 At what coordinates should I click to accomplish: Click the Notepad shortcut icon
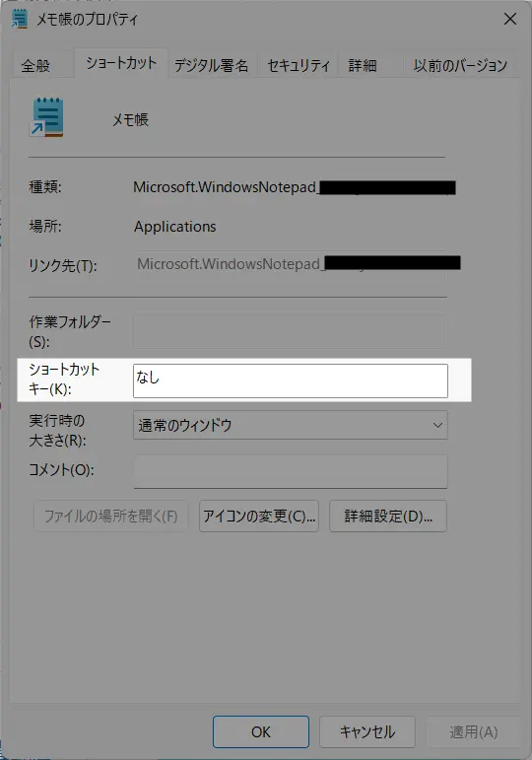point(47,117)
